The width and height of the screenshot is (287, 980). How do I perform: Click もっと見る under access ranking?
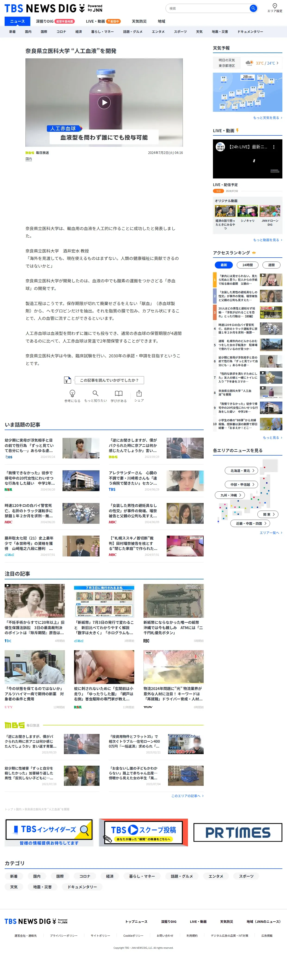pos(273,438)
